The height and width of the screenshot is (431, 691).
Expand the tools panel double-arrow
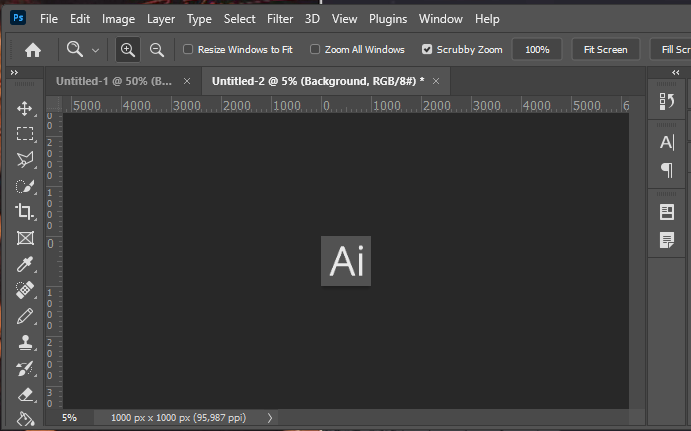[14, 72]
